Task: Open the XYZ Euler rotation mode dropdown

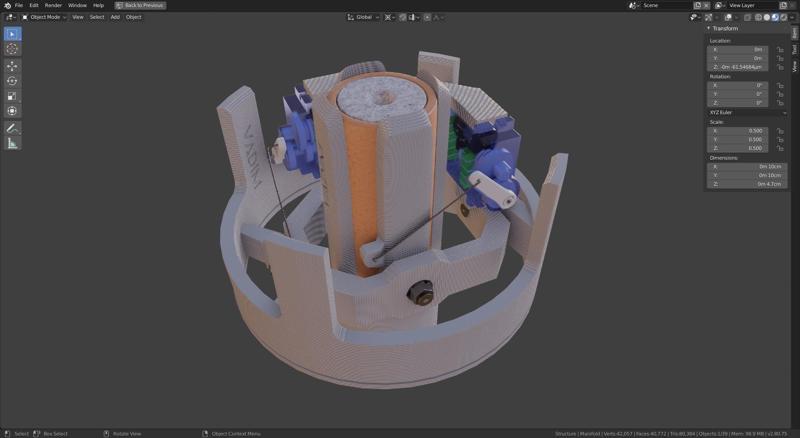Action: (747, 112)
